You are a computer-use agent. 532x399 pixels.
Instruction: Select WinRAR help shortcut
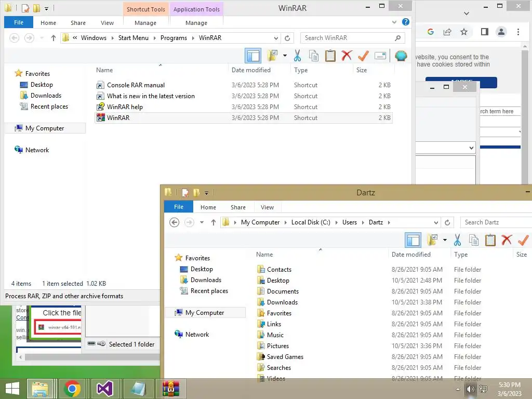pos(244,107)
